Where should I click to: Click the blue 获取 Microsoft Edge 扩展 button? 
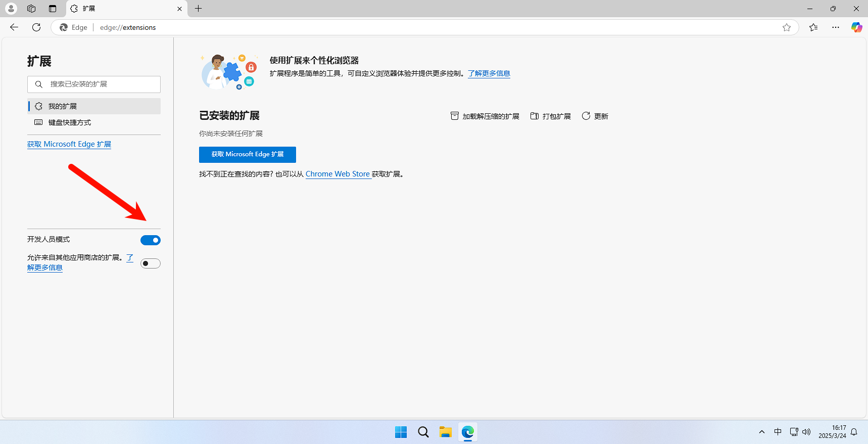[248, 155]
